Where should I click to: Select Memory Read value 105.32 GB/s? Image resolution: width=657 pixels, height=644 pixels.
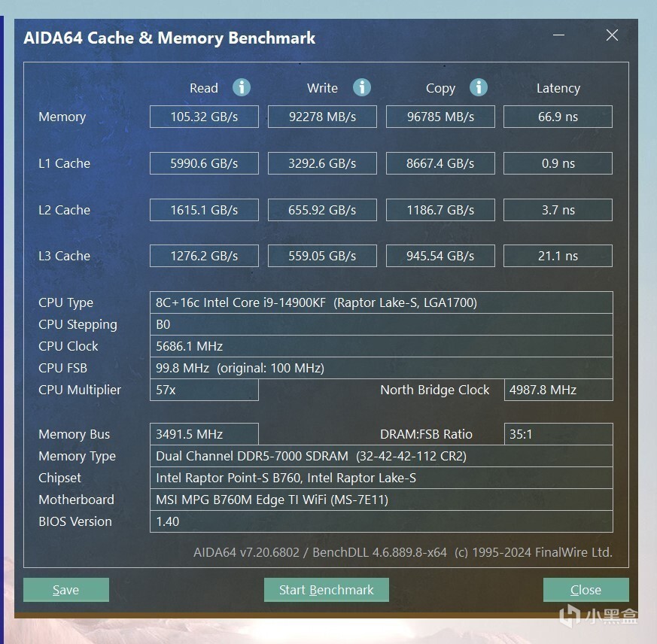pos(204,117)
